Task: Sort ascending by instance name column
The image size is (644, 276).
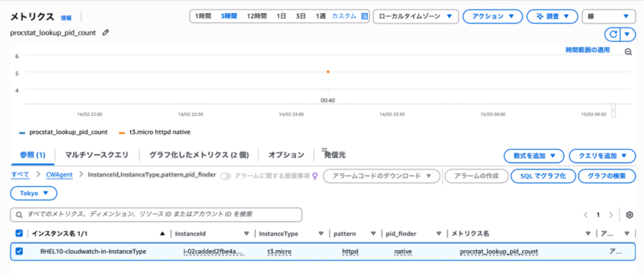Action: (x=162, y=234)
